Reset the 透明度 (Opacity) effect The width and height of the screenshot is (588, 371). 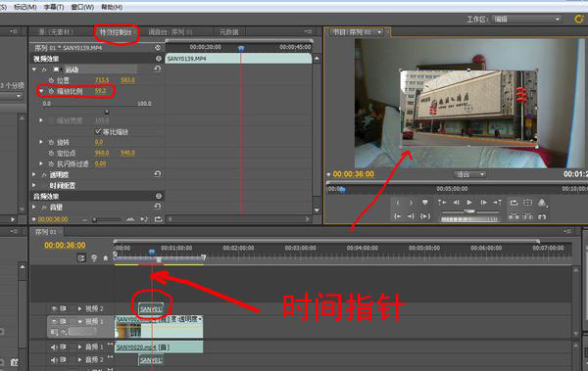click(x=158, y=174)
